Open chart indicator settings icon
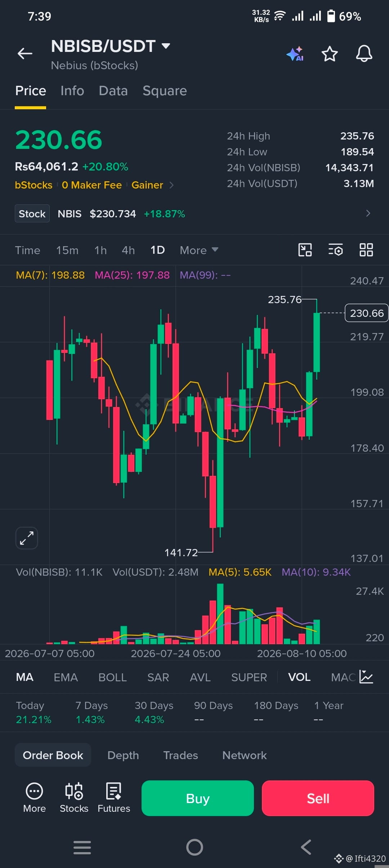Image resolution: width=389 pixels, height=868 pixels. (335, 250)
